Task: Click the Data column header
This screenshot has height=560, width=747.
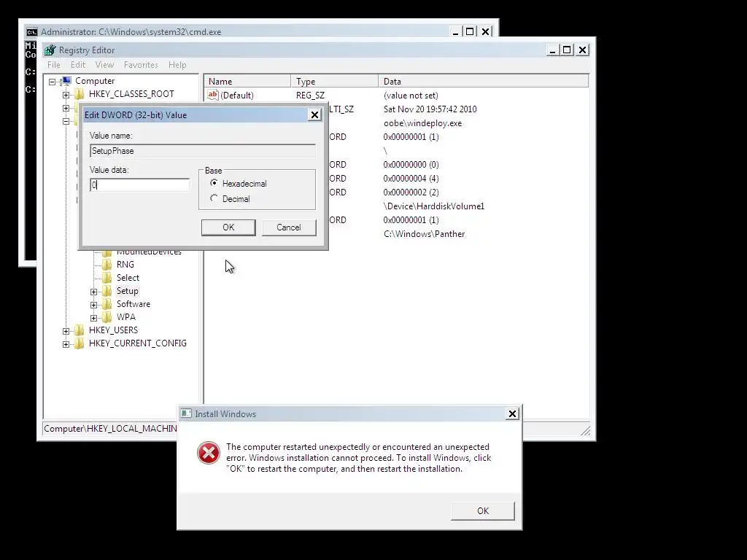Action: 483,82
